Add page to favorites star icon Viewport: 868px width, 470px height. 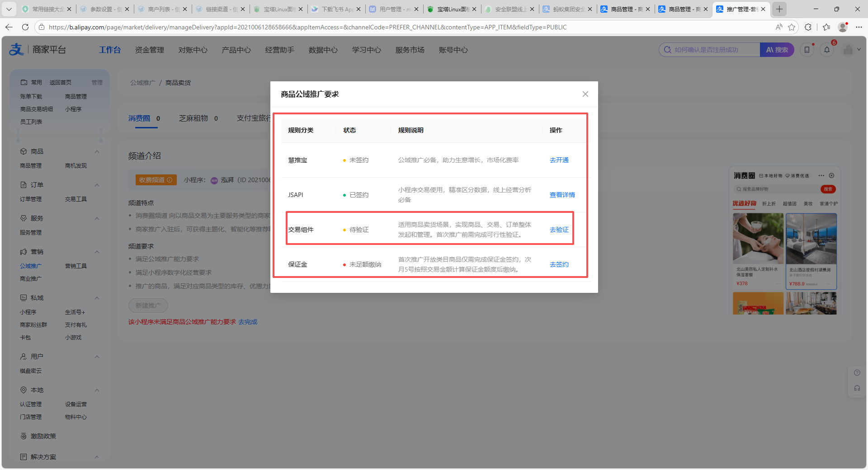pyautogui.click(x=792, y=27)
